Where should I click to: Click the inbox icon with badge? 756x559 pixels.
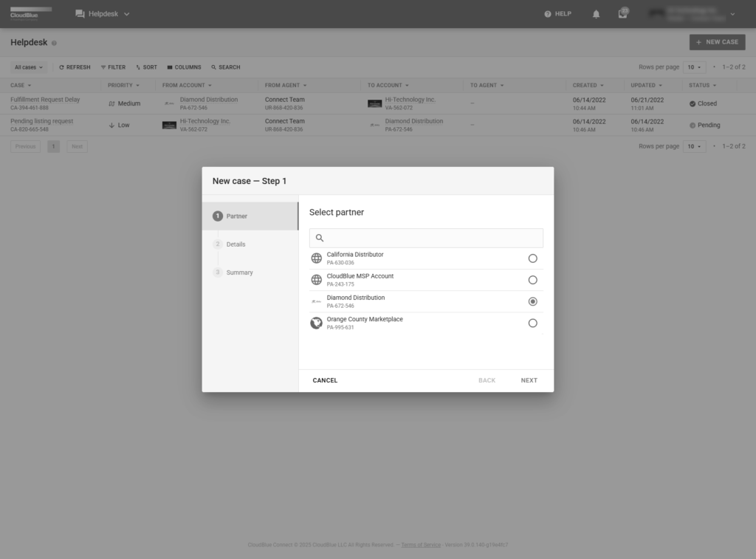623,14
